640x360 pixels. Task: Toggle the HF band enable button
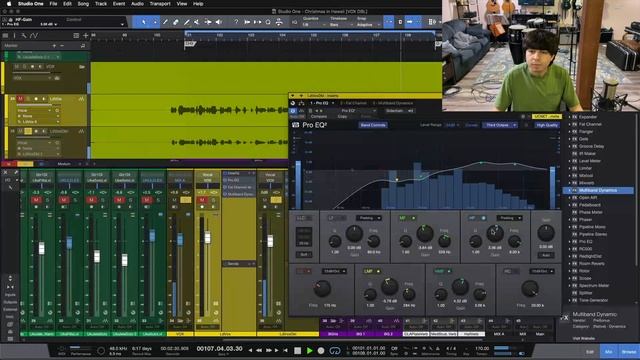pyautogui.click(x=477, y=218)
